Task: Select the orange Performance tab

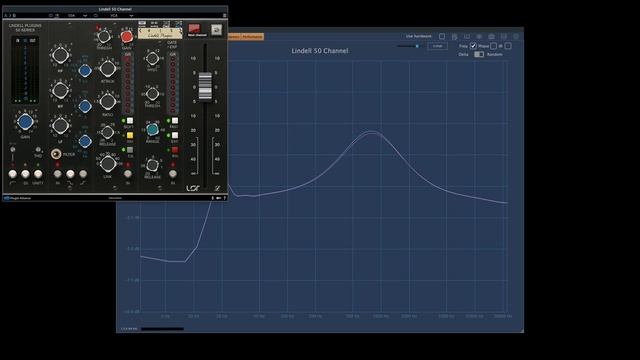Action: 252,37
